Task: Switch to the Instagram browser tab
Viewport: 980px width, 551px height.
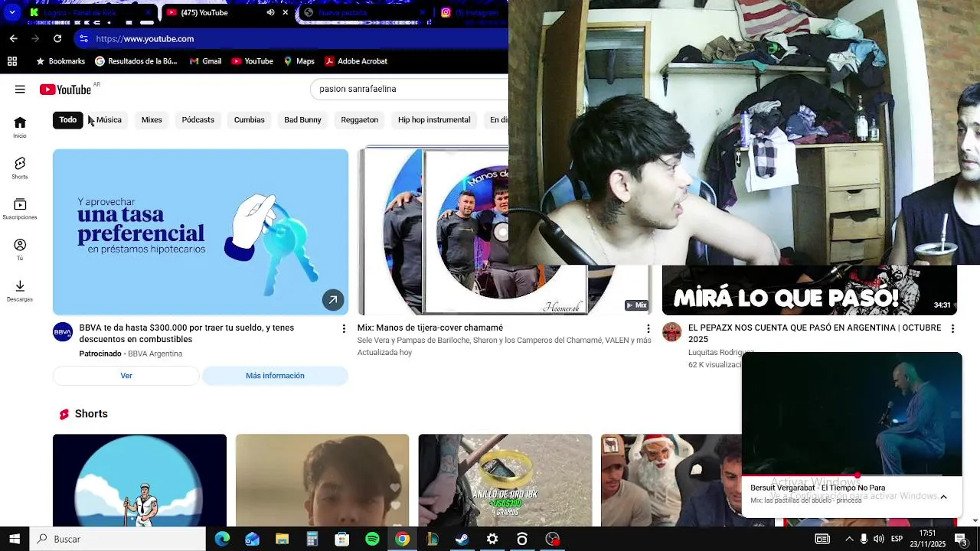Action: (x=473, y=12)
